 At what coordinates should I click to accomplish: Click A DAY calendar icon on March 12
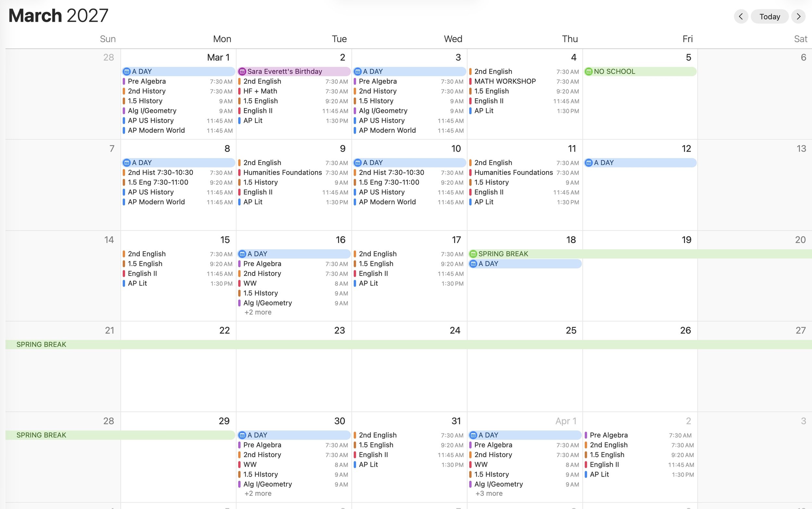(x=589, y=163)
